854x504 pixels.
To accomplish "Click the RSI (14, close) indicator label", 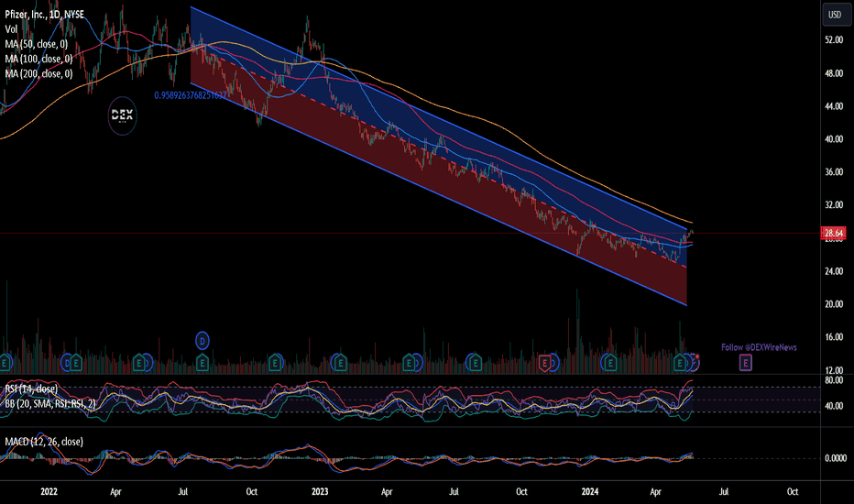I will (31, 389).
